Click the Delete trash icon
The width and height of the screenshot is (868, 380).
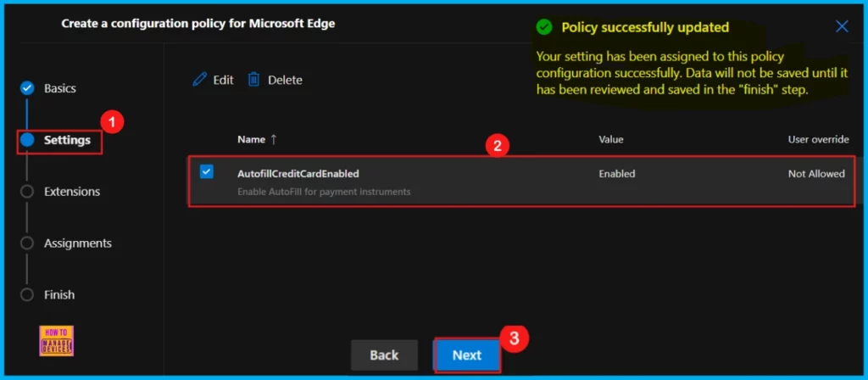point(253,80)
